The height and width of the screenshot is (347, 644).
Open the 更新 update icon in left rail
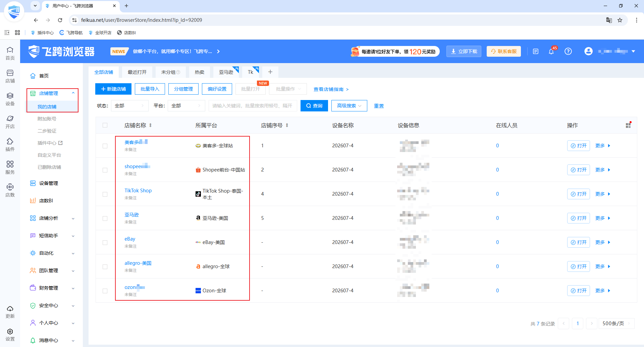click(x=10, y=312)
